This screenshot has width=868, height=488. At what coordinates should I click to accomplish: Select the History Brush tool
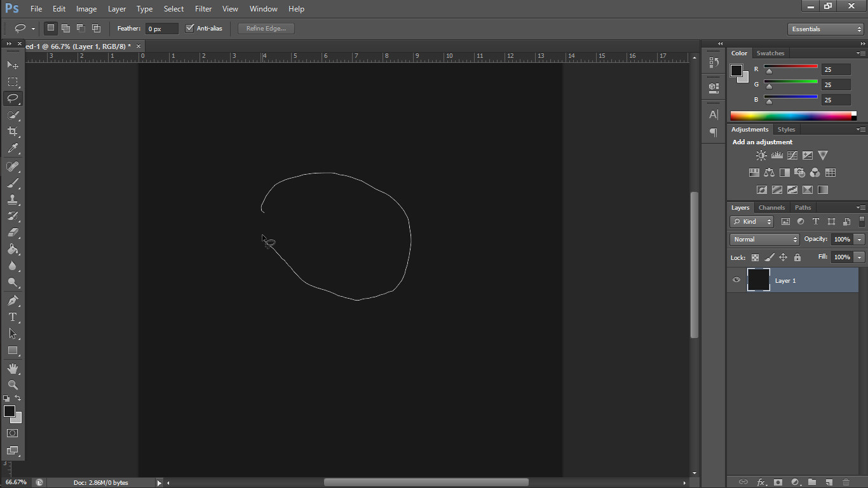13,216
